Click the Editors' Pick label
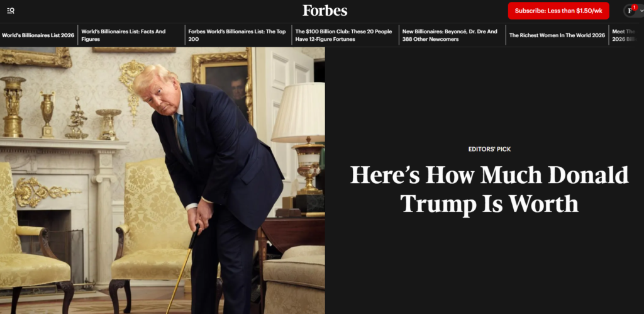Viewport: 644px width, 314px height. pos(489,149)
